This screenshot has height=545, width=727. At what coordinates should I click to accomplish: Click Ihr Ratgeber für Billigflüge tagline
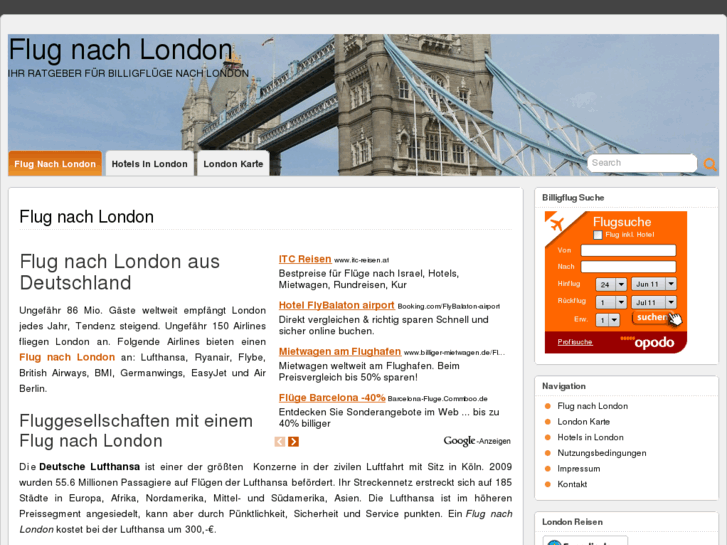pos(128,73)
